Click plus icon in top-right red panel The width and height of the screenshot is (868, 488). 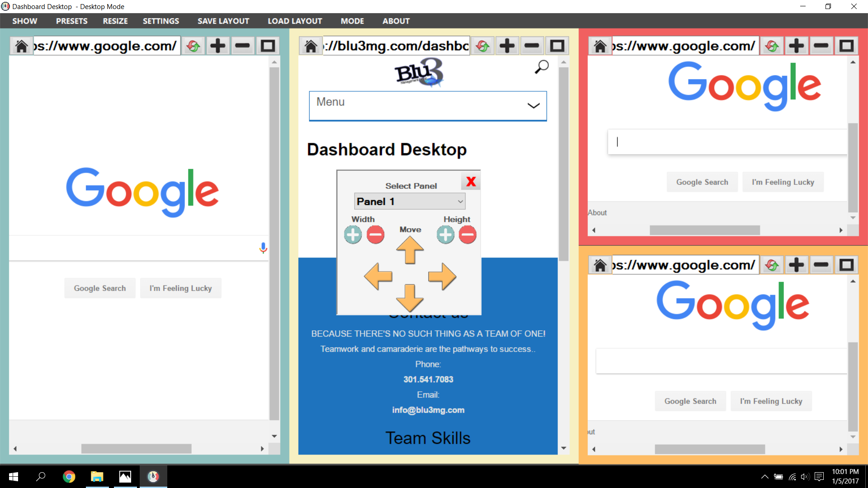click(x=797, y=46)
